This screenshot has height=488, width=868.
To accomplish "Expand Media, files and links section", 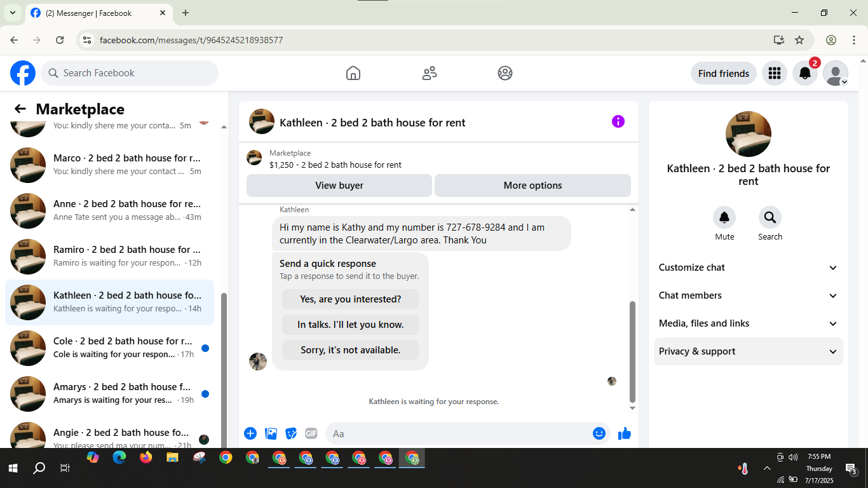I will pos(749,323).
